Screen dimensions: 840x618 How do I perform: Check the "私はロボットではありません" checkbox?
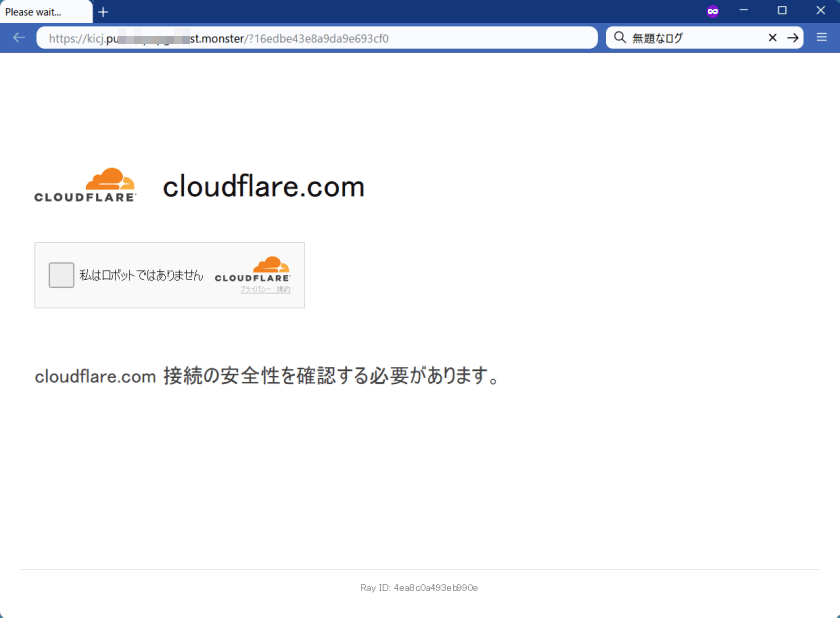click(61, 275)
